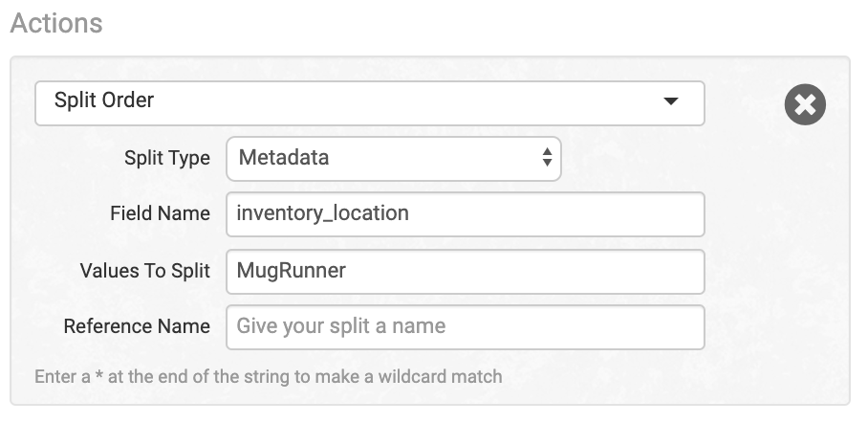Click the Split Order label text

[104, 101]
